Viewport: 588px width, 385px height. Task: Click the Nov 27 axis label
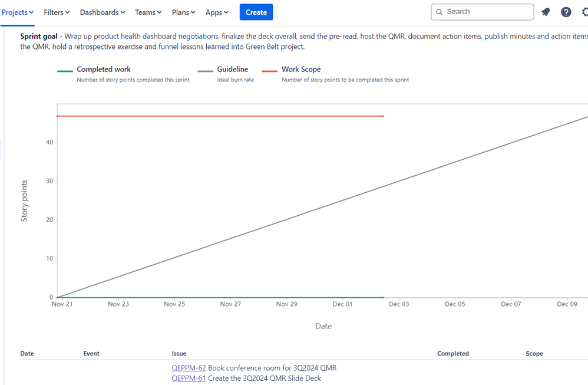230,304
